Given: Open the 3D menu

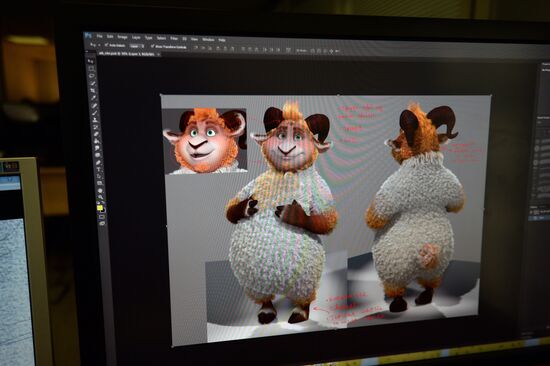Looking at the screenshot, I should tap(185, 39).
